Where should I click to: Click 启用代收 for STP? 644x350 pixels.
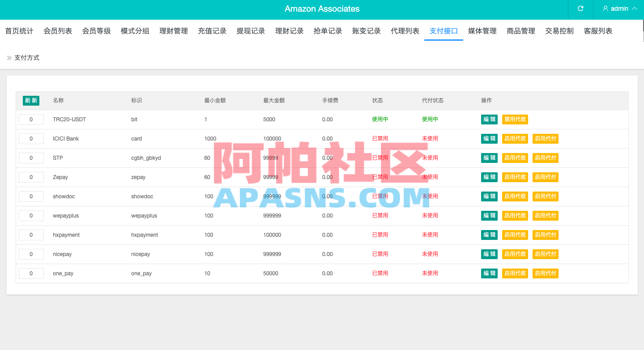tap(515, 158)
